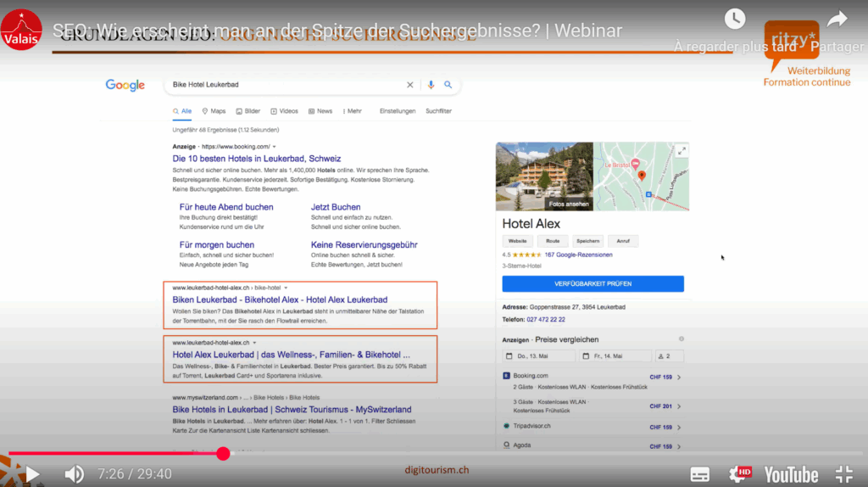
Task: Click the Tripadvisor.ch logo icon
Action: 506,426
